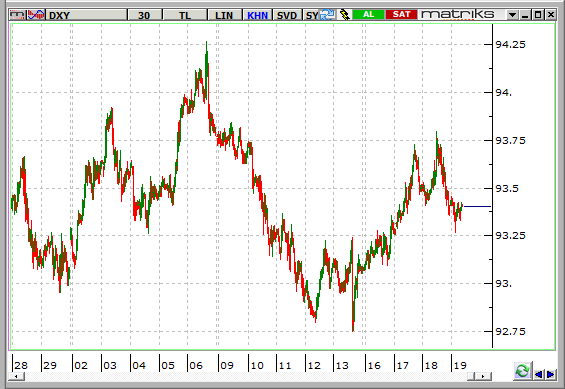Click the date label 18
565x389 pixels.
(x=431, y=366)
